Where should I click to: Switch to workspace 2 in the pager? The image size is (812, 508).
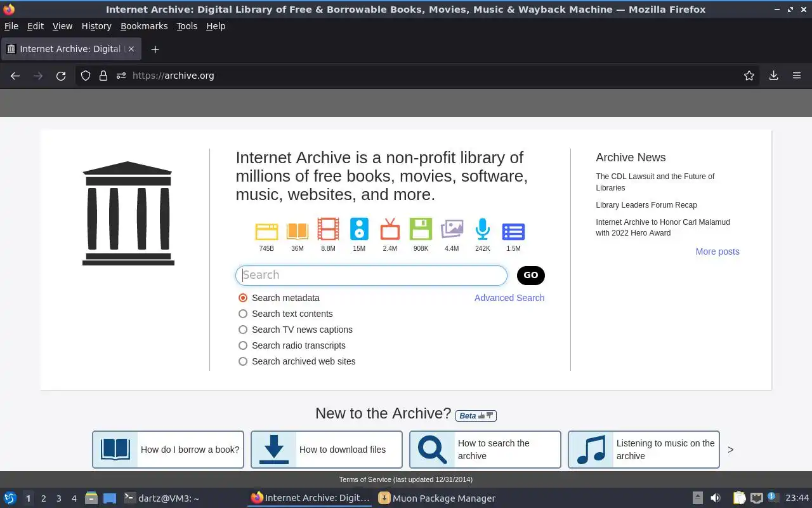43,498
